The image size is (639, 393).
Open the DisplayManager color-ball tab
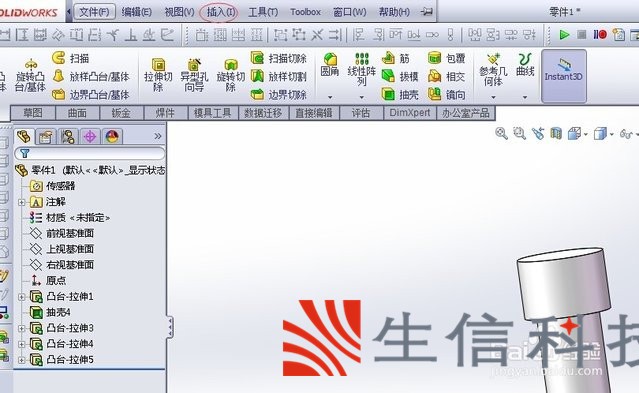[x=112, y=137]
